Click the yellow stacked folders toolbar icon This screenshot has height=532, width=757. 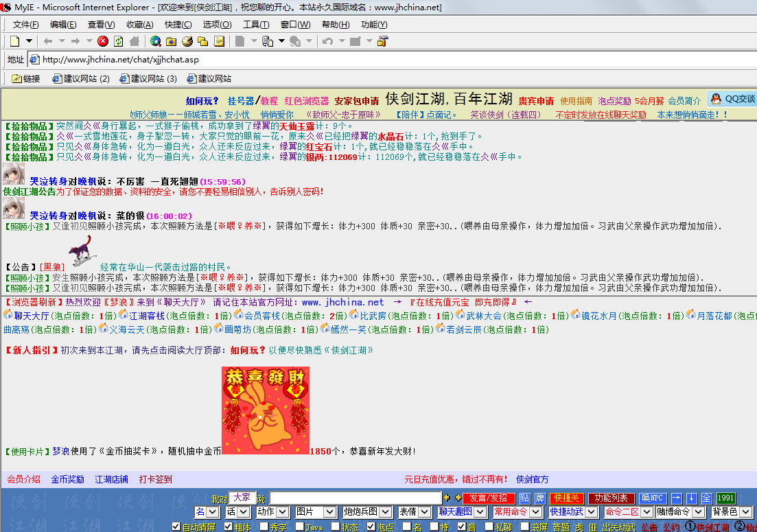(x=202, y=41)
